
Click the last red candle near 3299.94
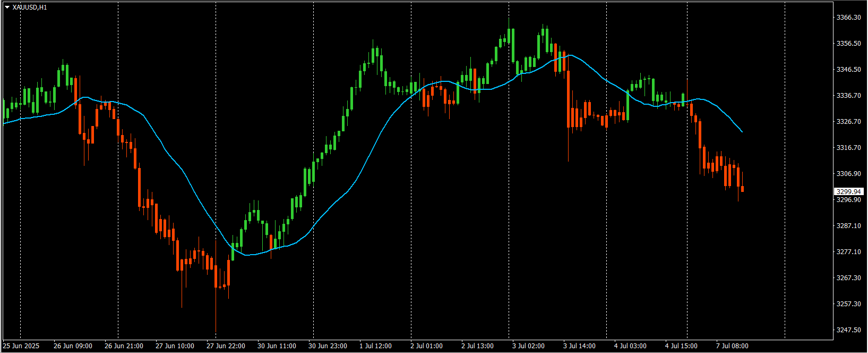tap(742, 189)
